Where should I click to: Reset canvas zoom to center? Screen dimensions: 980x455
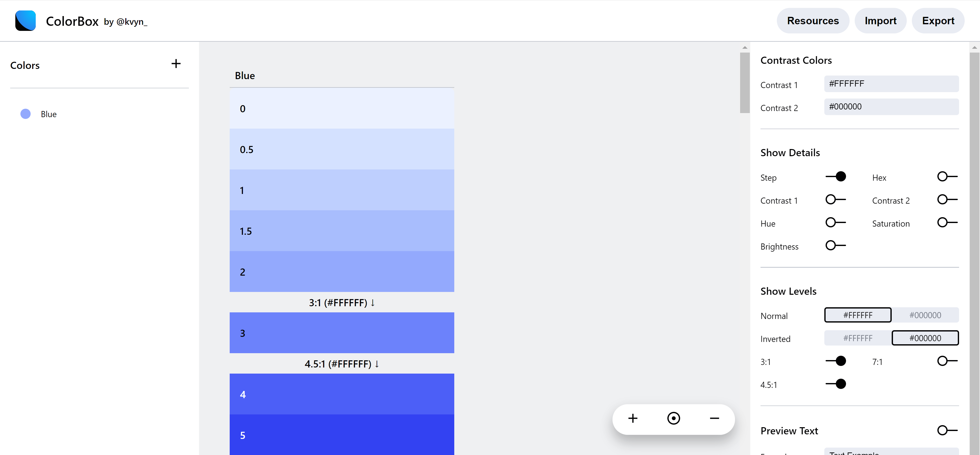tap(673, 419)
